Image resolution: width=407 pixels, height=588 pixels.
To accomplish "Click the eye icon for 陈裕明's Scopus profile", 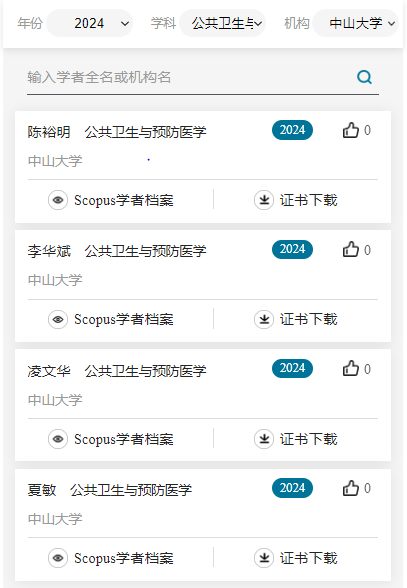I will pos(58,200).
